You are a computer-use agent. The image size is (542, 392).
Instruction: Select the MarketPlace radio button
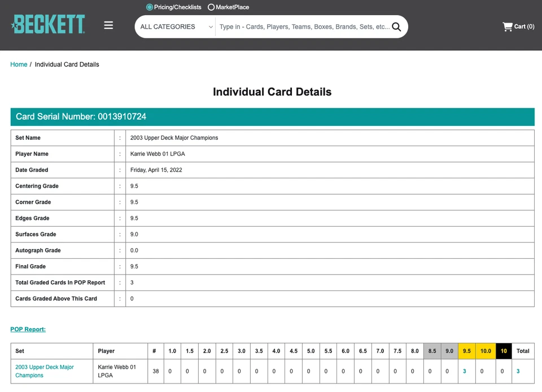[x=211, y=7]
